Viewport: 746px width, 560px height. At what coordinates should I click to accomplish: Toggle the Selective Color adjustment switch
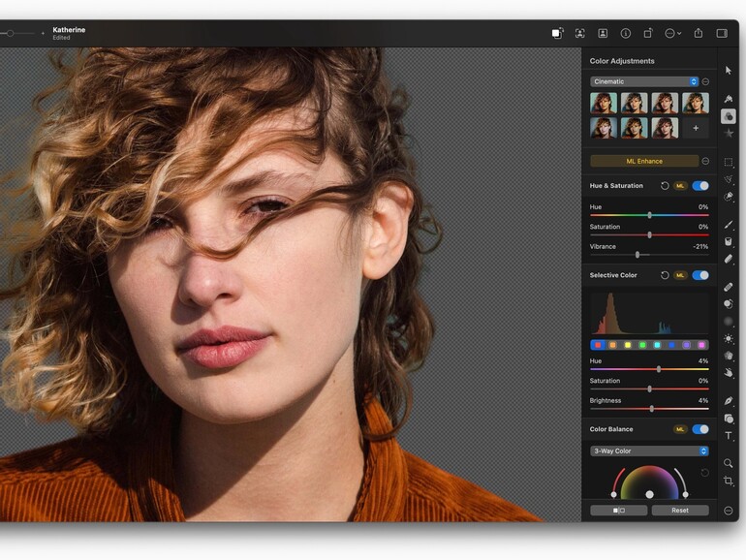coord(700,275)
